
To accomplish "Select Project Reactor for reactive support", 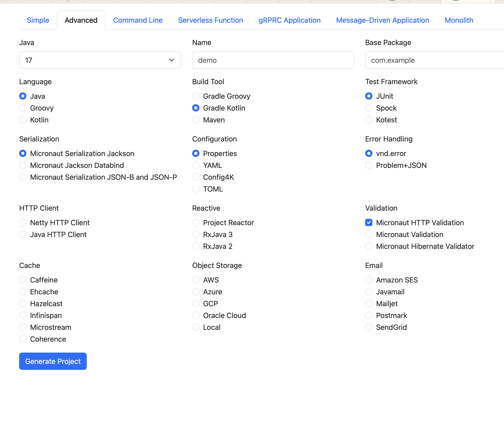I will (x=196, y=222).
